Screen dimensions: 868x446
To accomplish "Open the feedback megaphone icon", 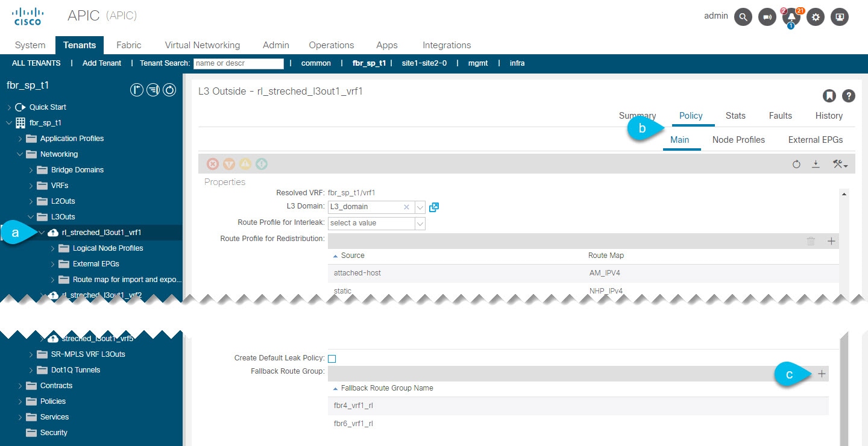I will pos(767,17).
